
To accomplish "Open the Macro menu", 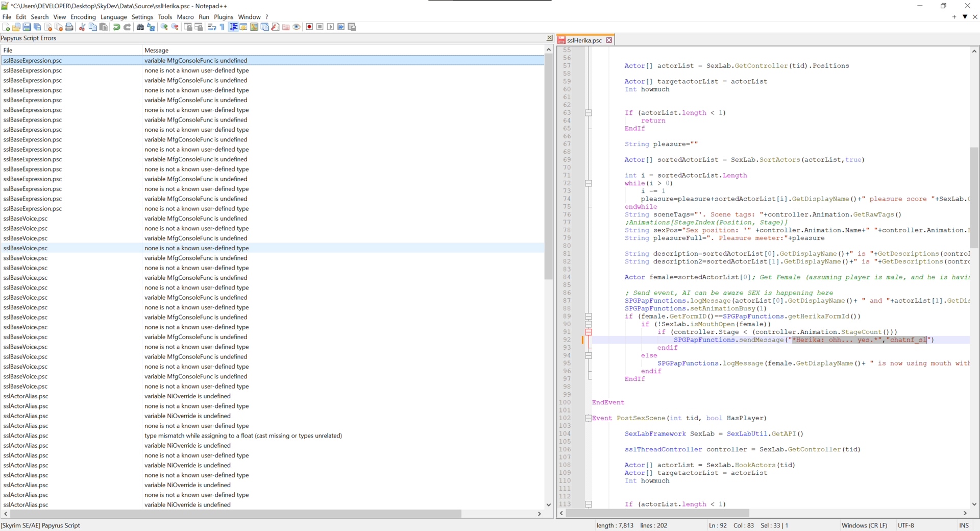I will point(185,17).
